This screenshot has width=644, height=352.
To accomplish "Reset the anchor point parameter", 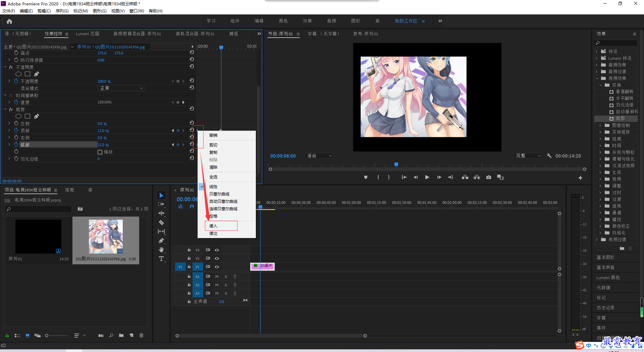I will pyautogui.click(x=192, y=53).
